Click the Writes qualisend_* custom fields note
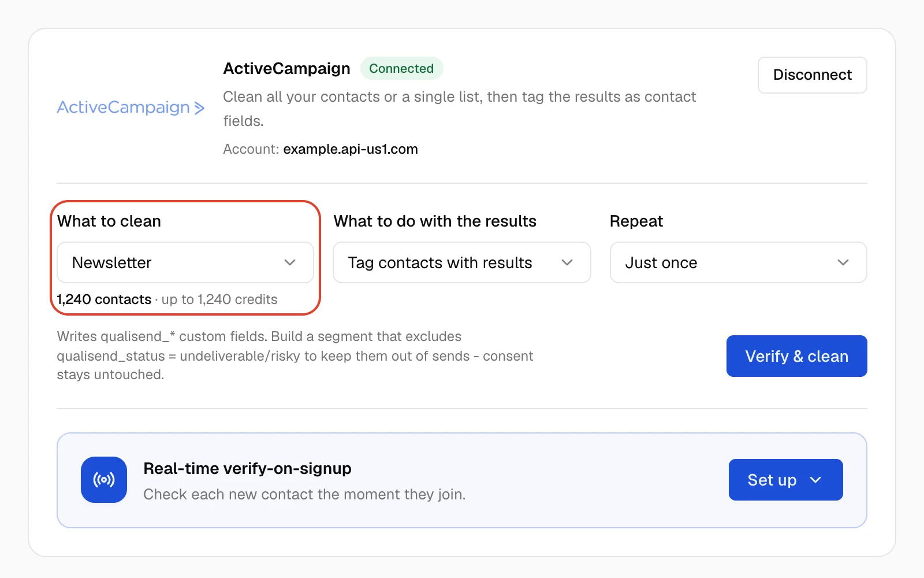 [295, 355]
